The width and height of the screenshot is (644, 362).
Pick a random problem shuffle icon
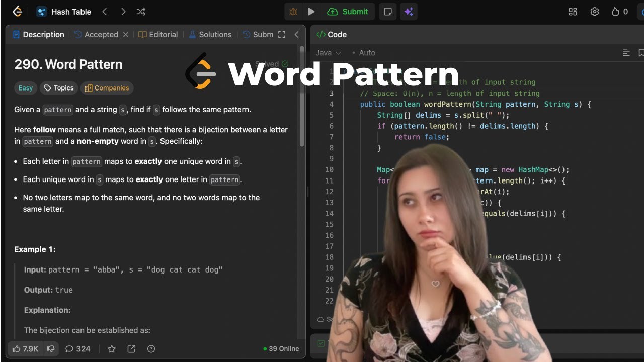click(x=141, y=12)
